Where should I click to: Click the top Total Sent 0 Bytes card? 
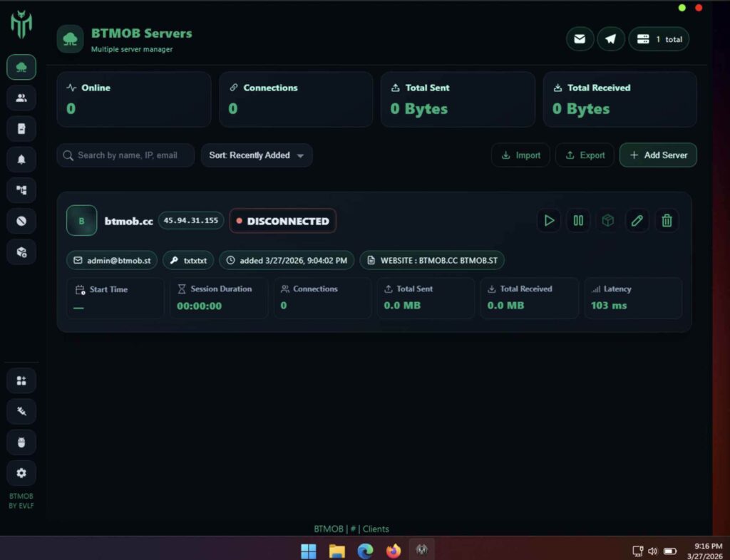coord(458,99)
